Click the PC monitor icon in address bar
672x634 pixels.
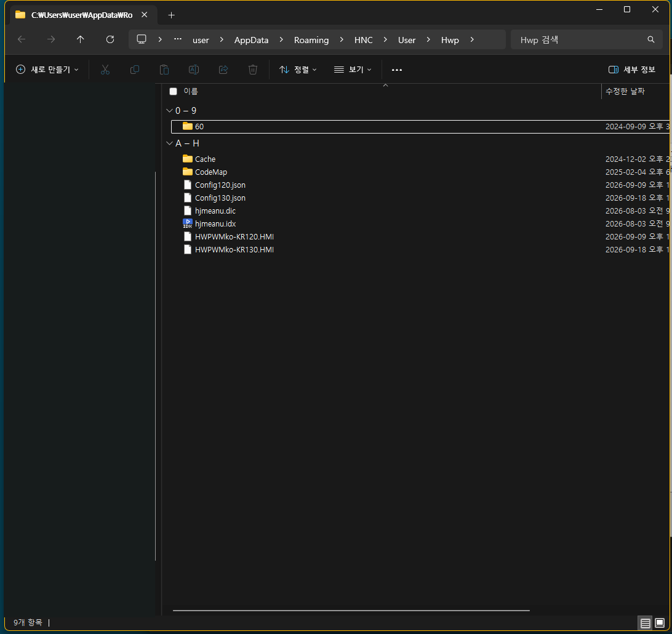(x=142, y=39)
